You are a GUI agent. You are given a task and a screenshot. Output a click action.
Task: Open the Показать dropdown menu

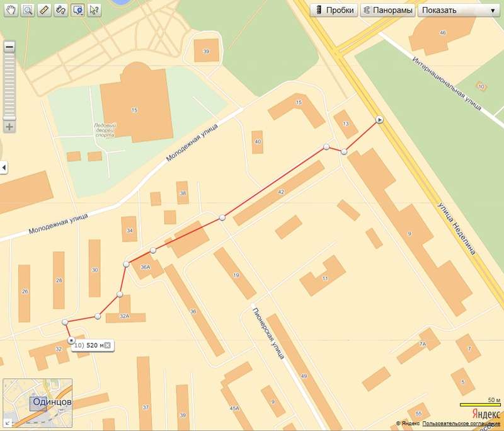coord(458,11)
